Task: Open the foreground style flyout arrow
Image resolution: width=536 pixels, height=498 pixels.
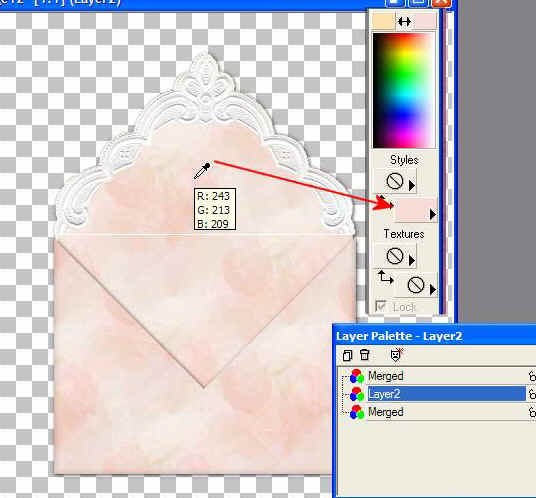Action: [x=412, y=186]
